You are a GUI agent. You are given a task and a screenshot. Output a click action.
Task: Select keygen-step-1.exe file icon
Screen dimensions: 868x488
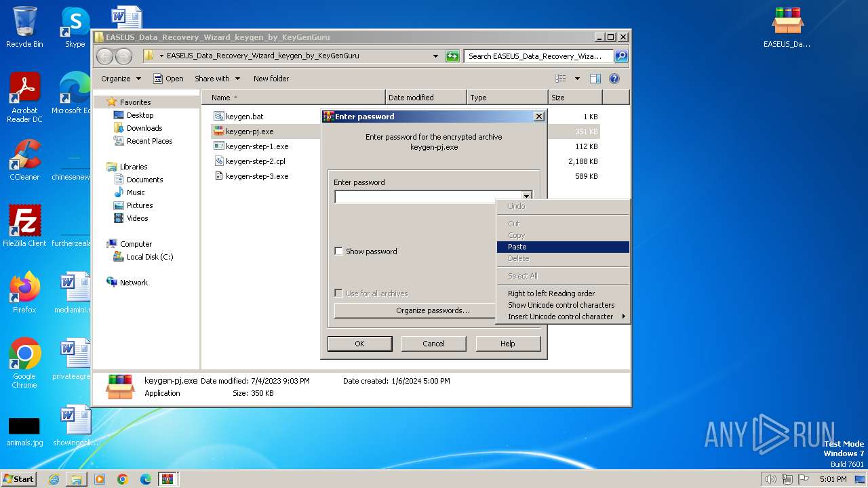218,146
